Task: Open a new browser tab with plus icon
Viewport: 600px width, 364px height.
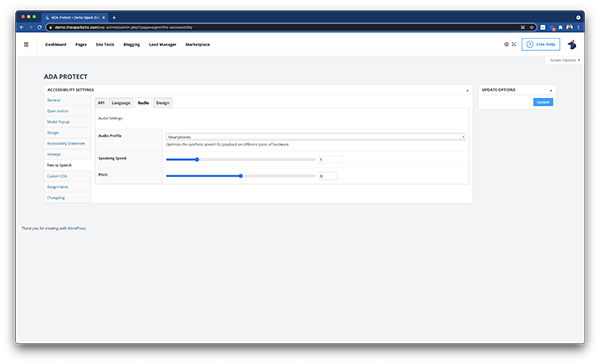Action: 114,17
